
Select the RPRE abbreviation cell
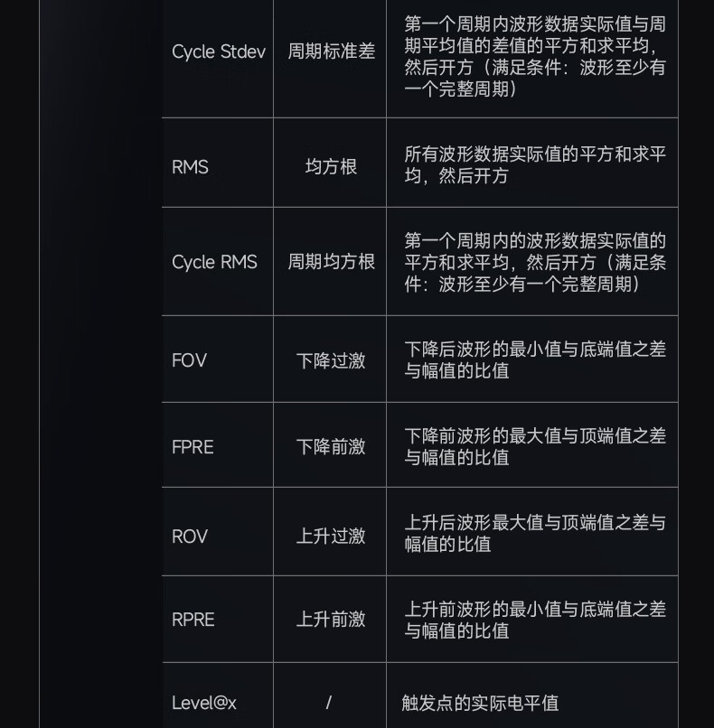(x=193, y=620)
